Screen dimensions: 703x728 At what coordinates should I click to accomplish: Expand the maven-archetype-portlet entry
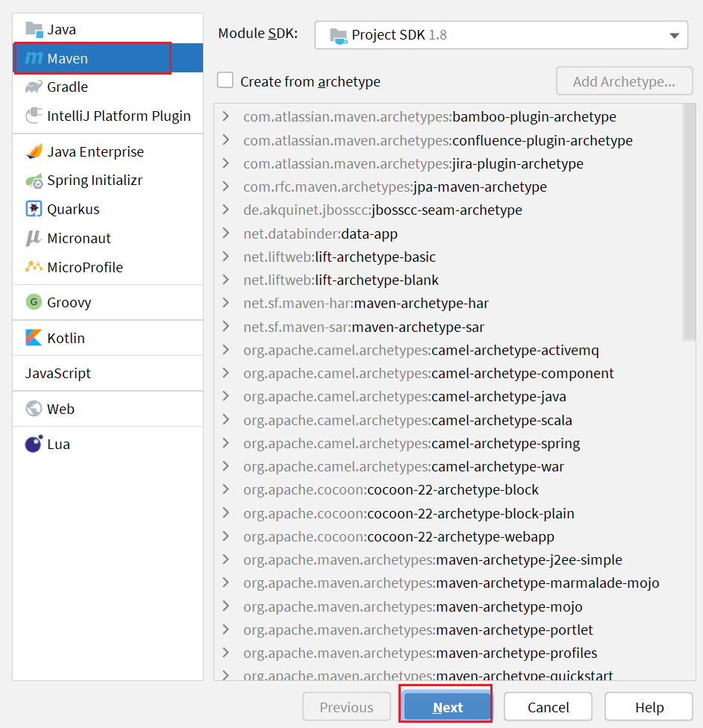[226, 630]
